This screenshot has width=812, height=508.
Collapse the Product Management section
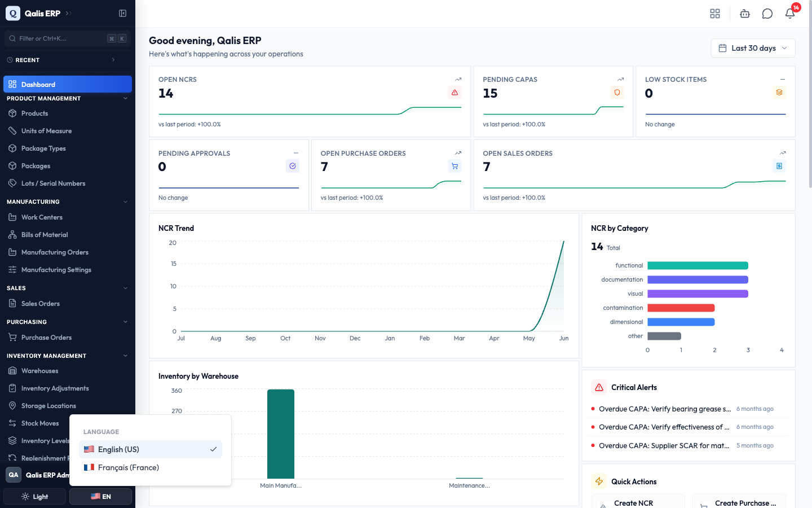pos(125,98)
